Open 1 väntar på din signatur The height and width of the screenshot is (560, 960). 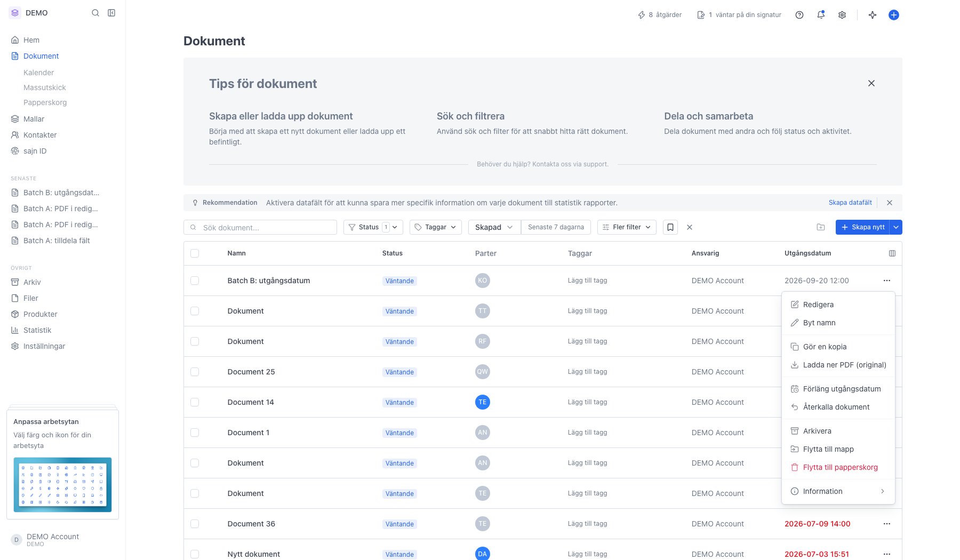739,15
